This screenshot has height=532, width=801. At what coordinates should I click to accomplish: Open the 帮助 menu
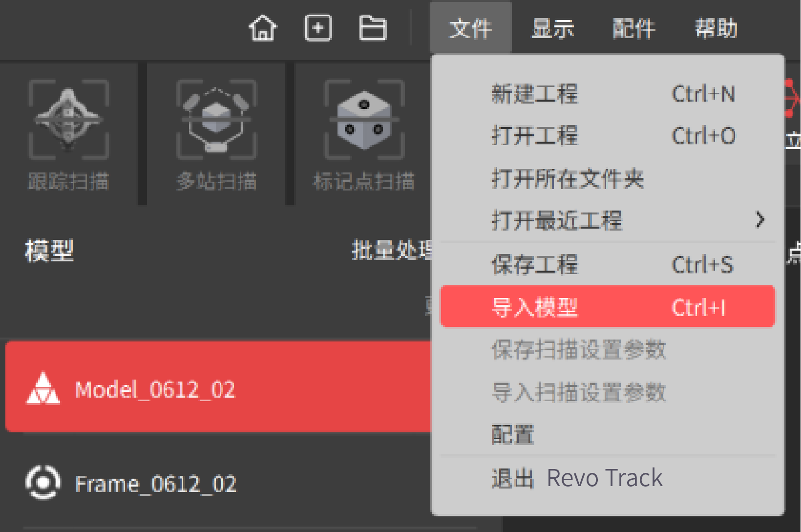[x=716, y=28]
